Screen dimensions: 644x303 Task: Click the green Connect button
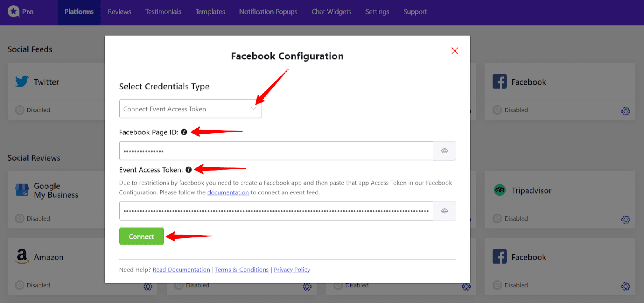click(141, 236)
